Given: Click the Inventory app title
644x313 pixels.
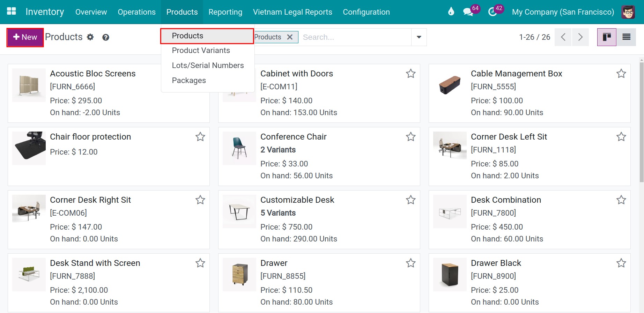Looking at the screenshot, I should coord(45,12).
